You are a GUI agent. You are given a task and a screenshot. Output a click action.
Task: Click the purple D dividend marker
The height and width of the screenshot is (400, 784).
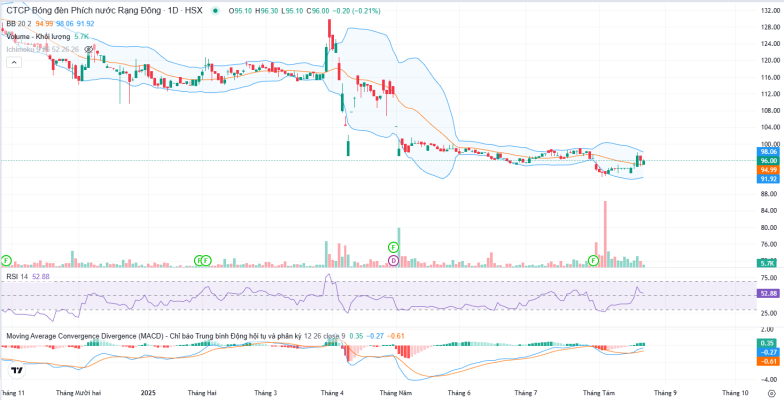pos(394,260)
